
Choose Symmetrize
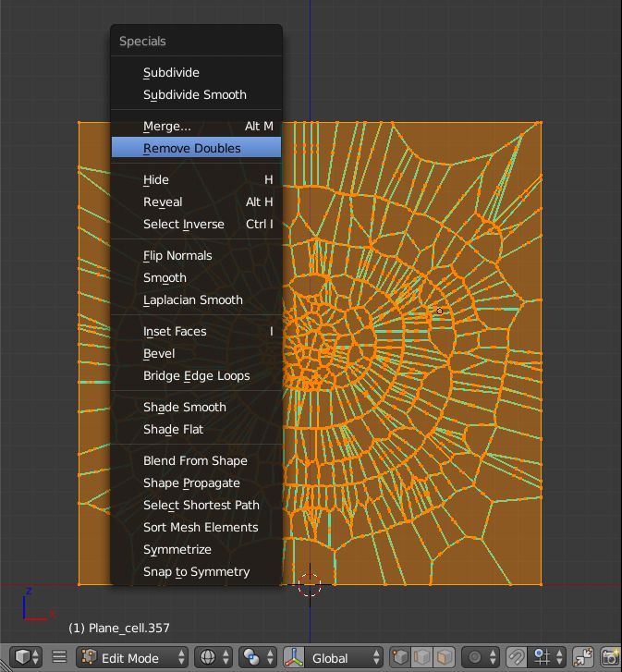pos(196,549)
